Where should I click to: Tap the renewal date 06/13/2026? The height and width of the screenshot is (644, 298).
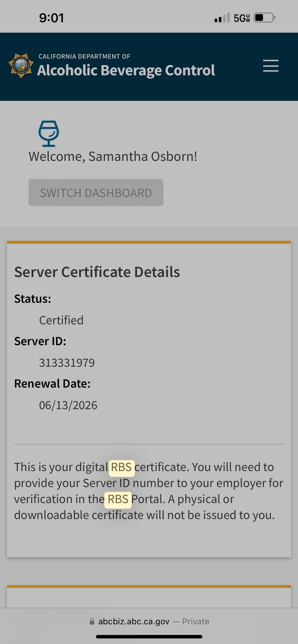[x=68, y=405]
